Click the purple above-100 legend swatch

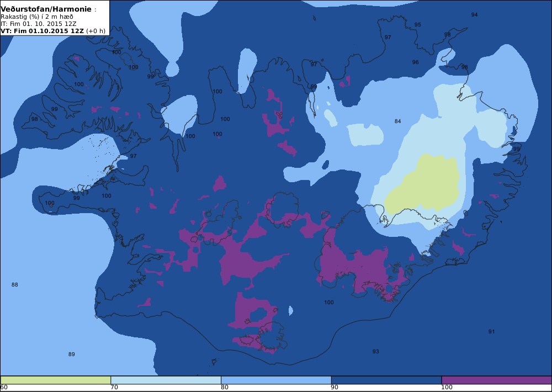496,380
